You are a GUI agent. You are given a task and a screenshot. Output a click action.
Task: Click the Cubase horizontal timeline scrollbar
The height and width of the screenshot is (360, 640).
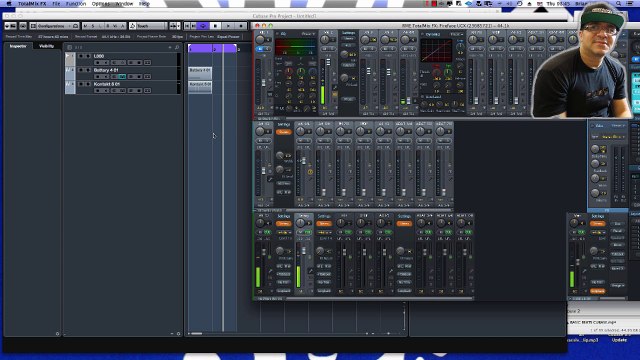pos(197,333)
